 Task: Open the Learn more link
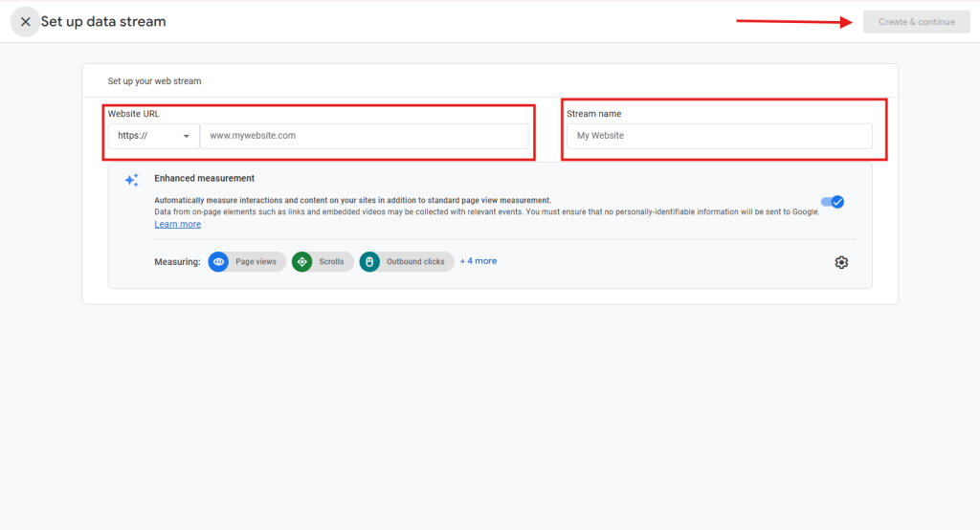177,225
